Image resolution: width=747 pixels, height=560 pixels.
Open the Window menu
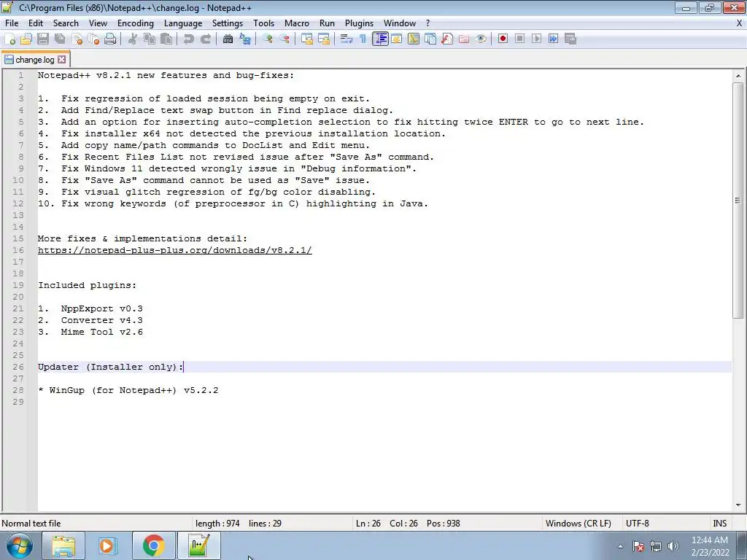coord(400,23)
